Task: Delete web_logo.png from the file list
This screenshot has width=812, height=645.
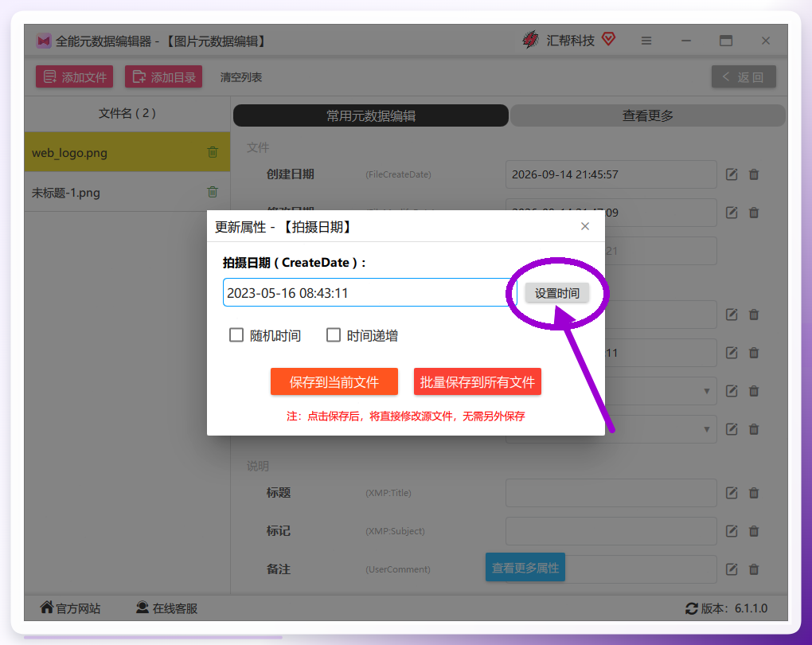Action: click(x=213, y=152)
